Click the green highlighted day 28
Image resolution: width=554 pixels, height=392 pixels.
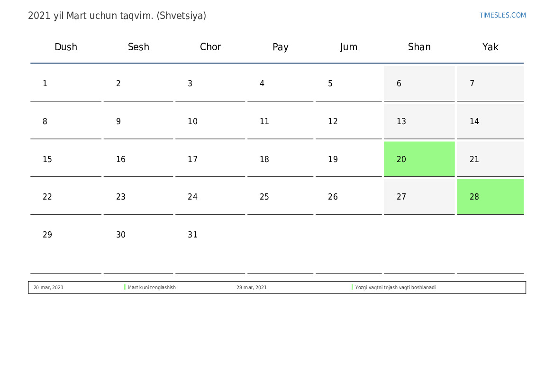point(490,197)
